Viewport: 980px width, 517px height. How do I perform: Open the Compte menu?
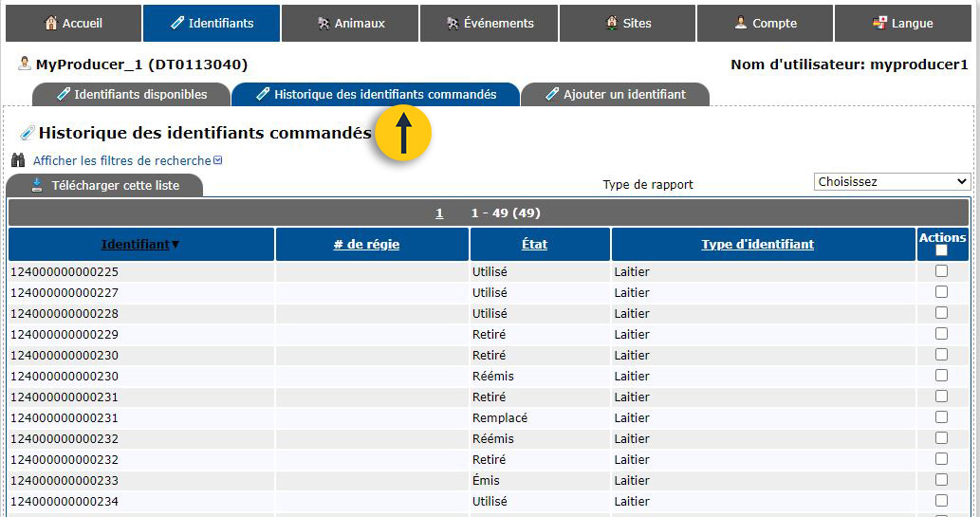click(765, 23)
